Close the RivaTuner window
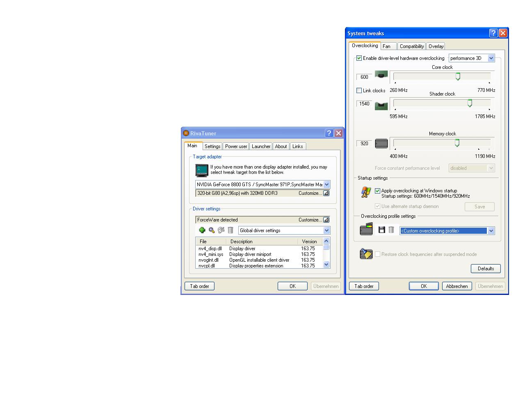 [x=338, y=133]
